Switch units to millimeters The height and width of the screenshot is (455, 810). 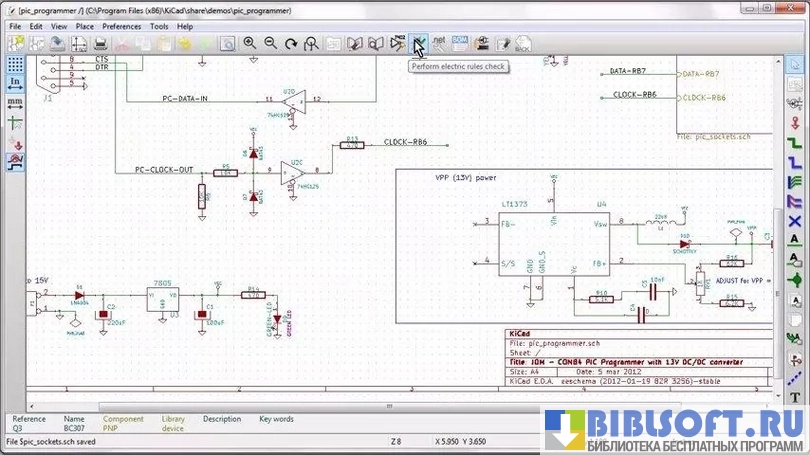tap(15, 102)
